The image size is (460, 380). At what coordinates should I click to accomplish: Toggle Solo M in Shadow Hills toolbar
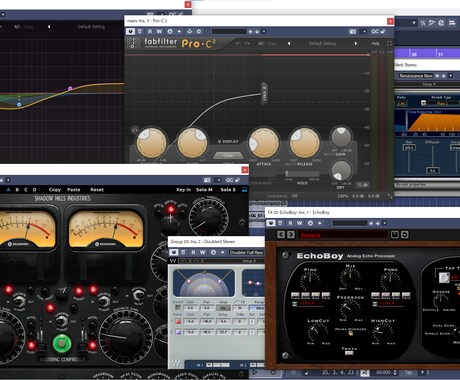pos(204,190)
